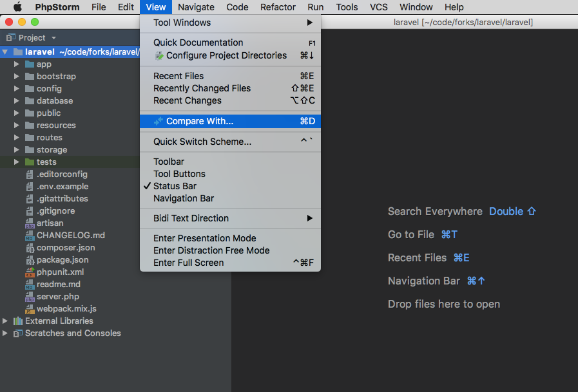
Task: Expand Scratches and Consoles node
Action: [5, 333]
